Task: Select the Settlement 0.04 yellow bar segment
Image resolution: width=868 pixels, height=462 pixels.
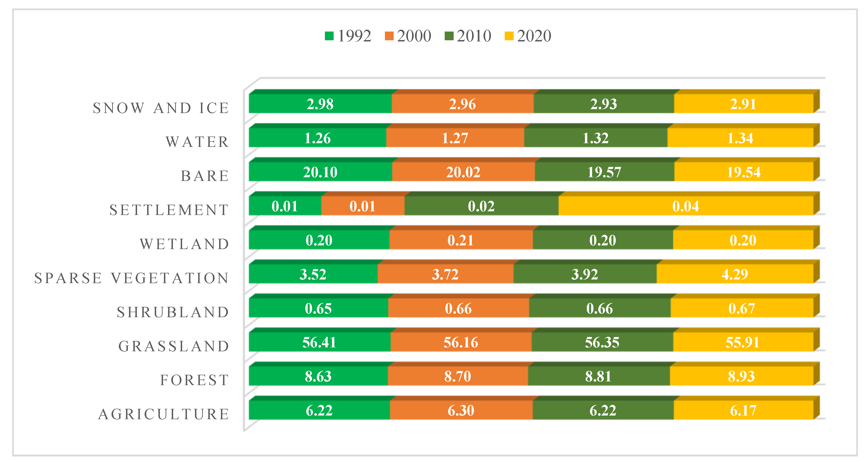Action: (685, 206)
